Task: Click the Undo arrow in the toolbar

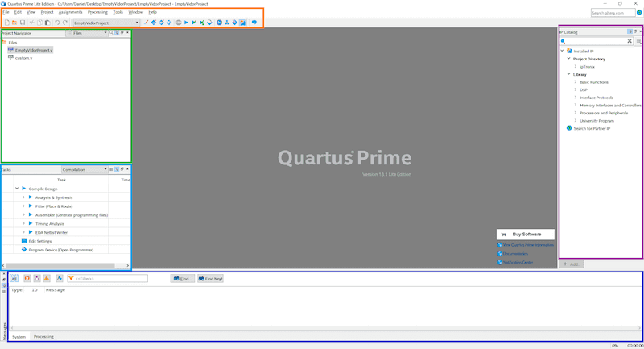Action: (x=56, y=23)
